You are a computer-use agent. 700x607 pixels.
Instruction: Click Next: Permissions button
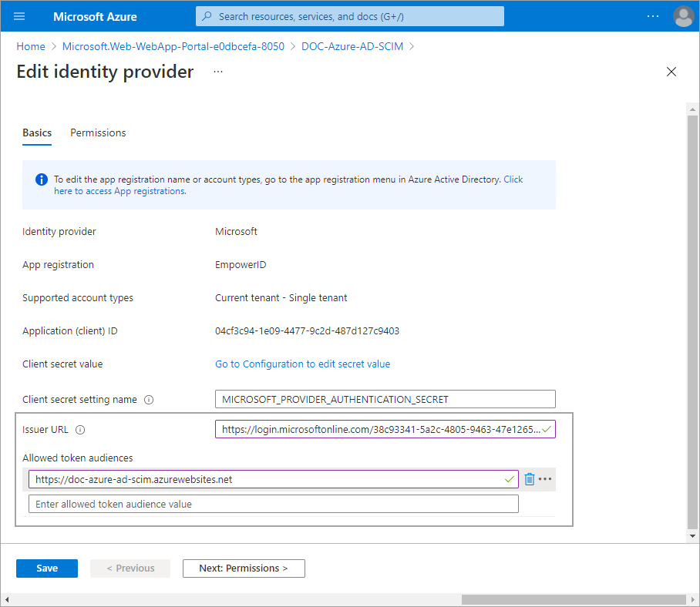pos(244,568)
